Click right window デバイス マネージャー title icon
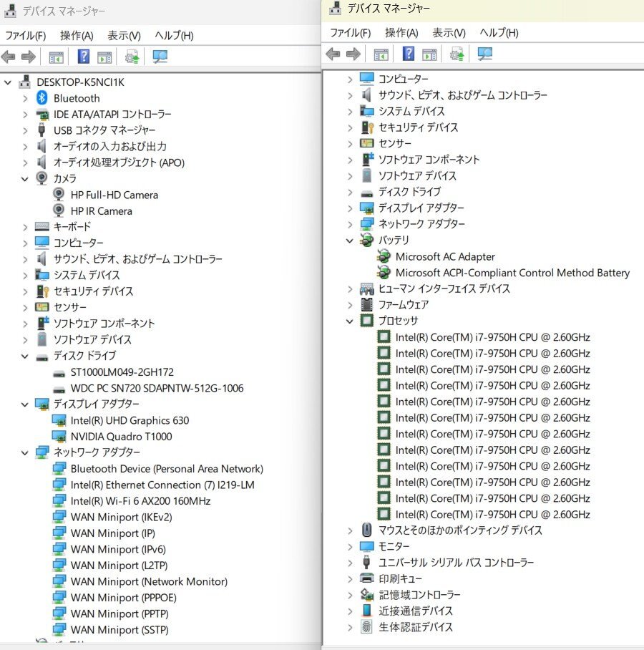This screenshot has width=644, height=650. [335, 8]
